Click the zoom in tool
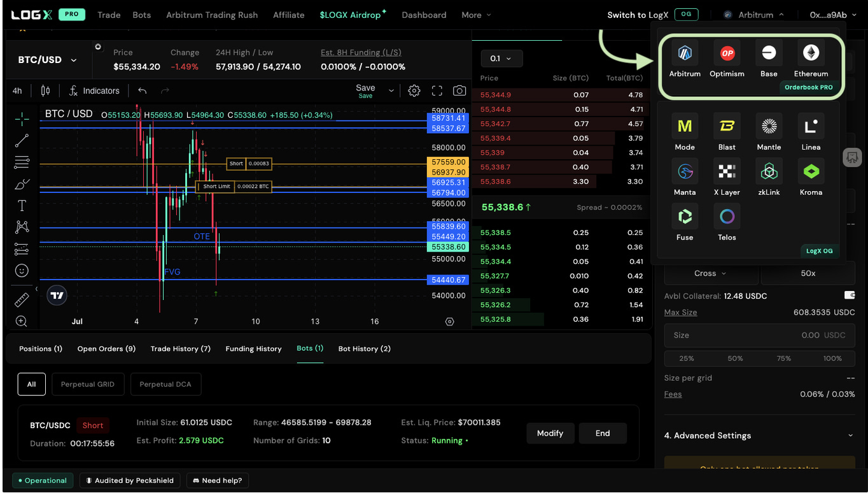The image size is (868, 493). (x=22, y=322)
